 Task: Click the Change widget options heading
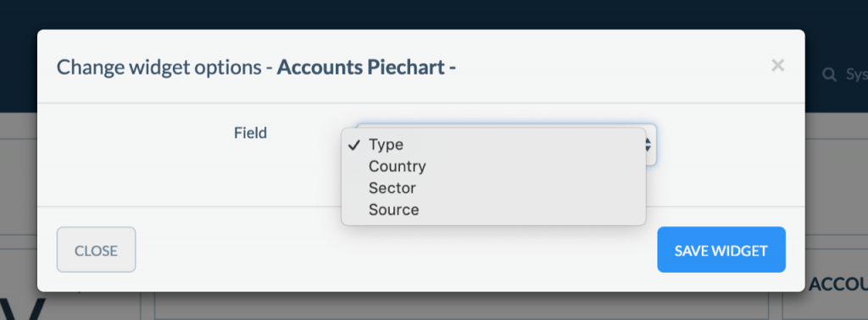pyautogui.click(x=159, y=68)
